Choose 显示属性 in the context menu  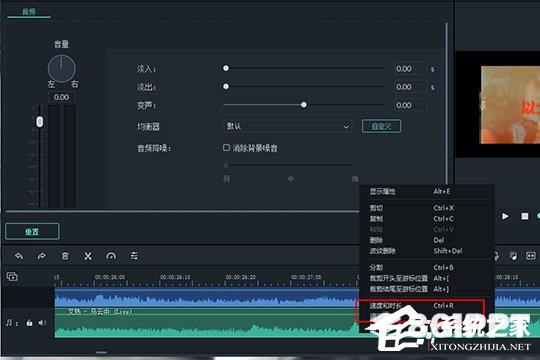click(x=427, y=192)
